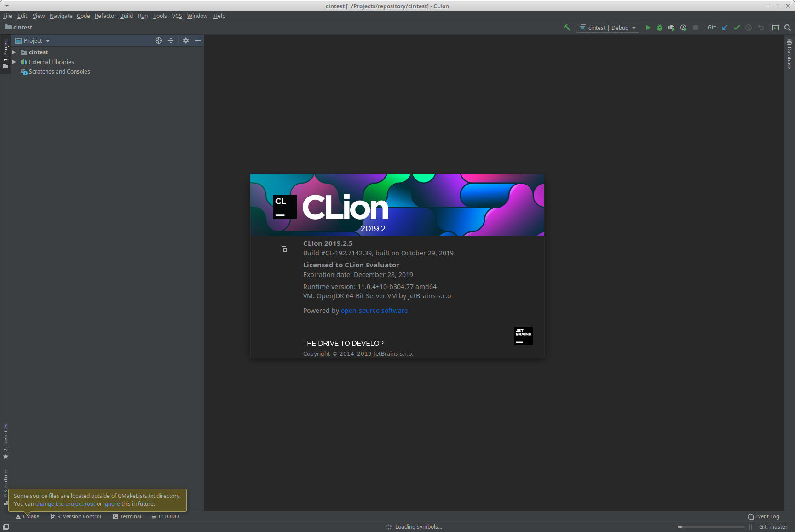Run cintest with the green play icon
The height and width of the screenshot is (532, 795).
coord(648,28)
